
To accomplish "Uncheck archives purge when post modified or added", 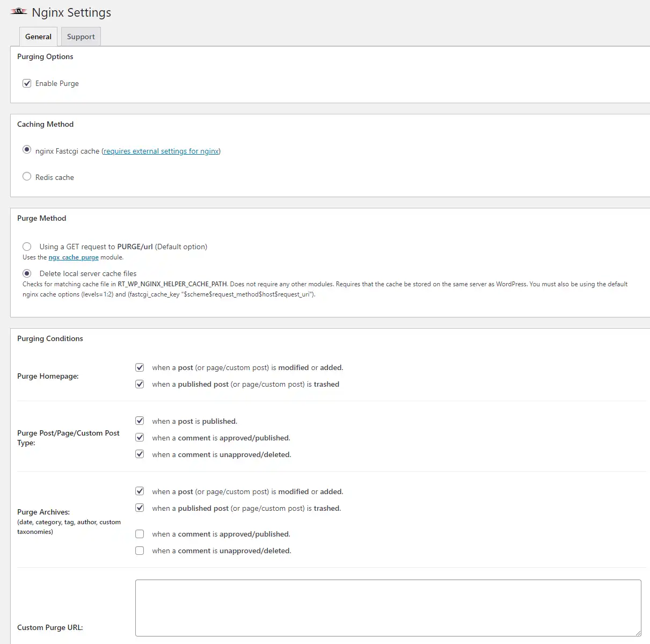I will [x=140, y=491].
